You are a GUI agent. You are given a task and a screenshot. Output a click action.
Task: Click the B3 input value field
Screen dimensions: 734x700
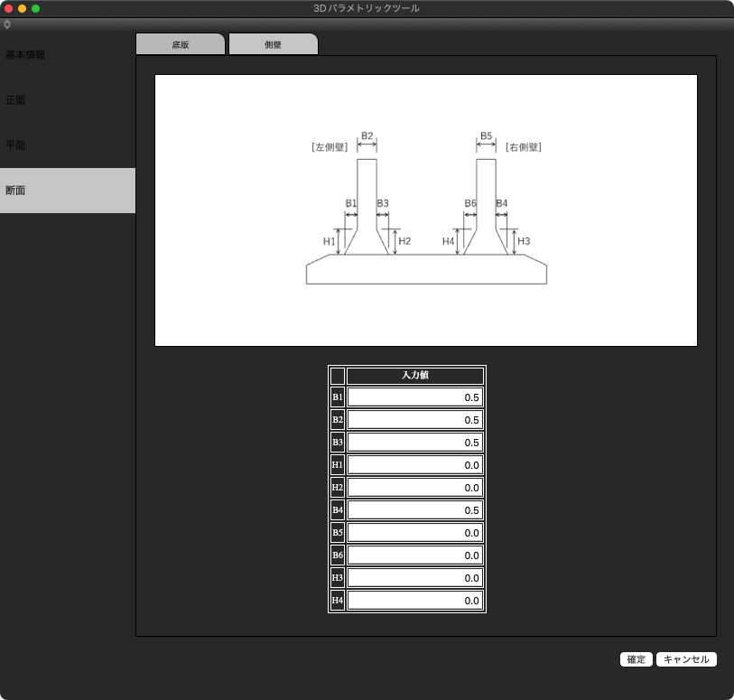(414, 443)
